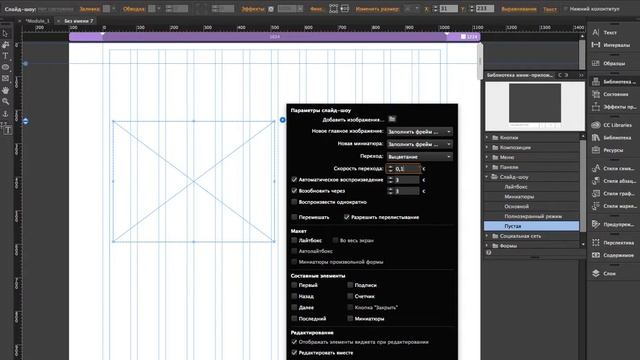Select the Zoom magnifier tool
The height and width of the screenshot is (360, 640).
click(x=5, y=101)
